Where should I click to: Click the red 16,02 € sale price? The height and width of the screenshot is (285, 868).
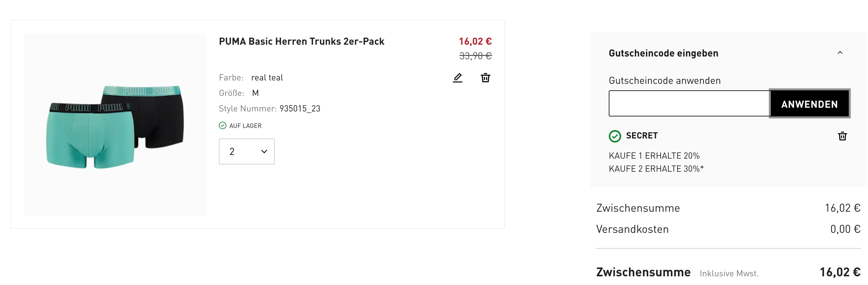click(x=475, y=41)
